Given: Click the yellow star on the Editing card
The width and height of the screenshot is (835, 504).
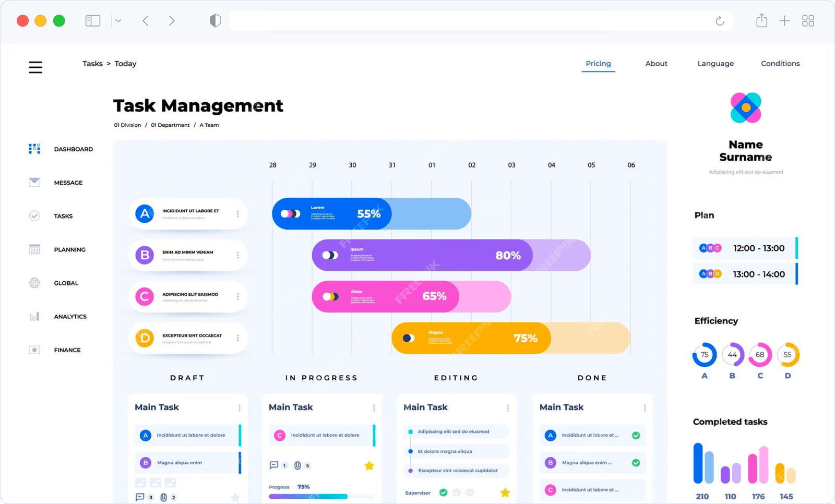Looking at the screenshot, I should 505,493.
